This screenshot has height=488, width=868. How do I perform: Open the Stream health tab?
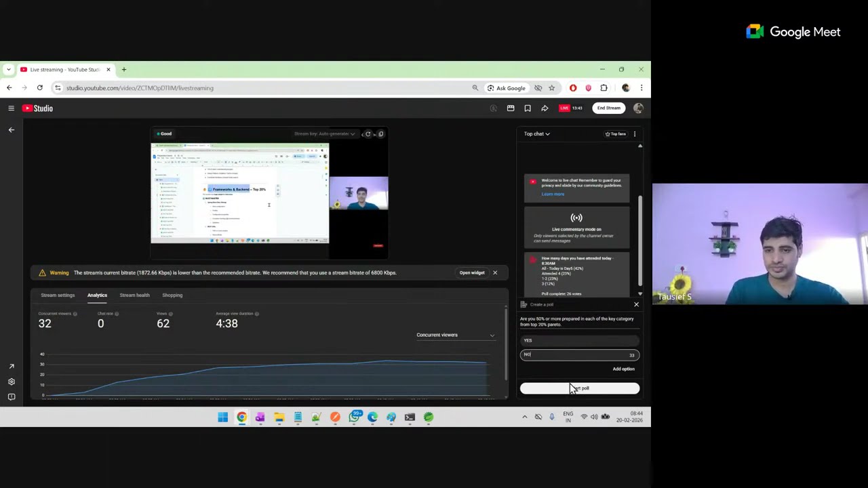[134, 295]
